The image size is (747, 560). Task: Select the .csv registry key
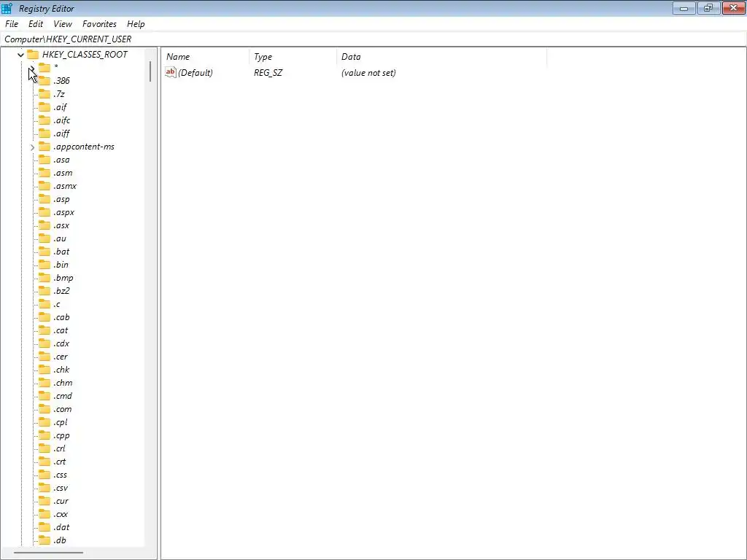tap(61, 488)
